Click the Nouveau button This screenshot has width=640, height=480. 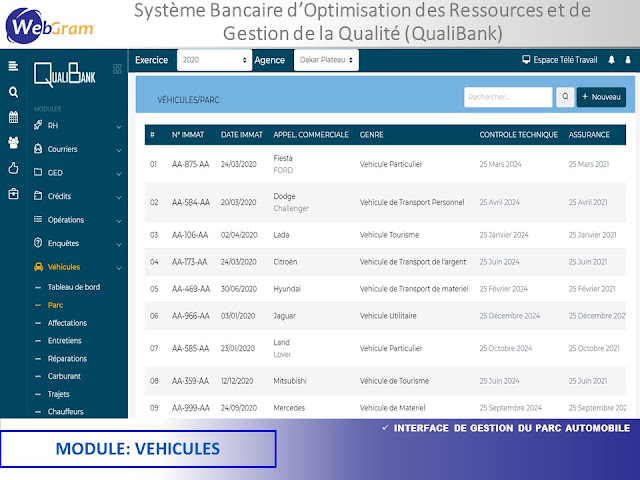(x=601, y=97)
